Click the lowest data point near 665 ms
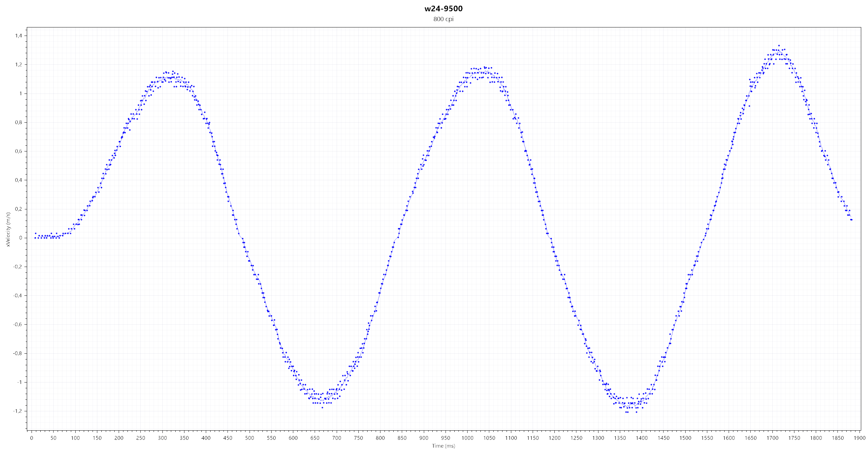 pos(322,408)
